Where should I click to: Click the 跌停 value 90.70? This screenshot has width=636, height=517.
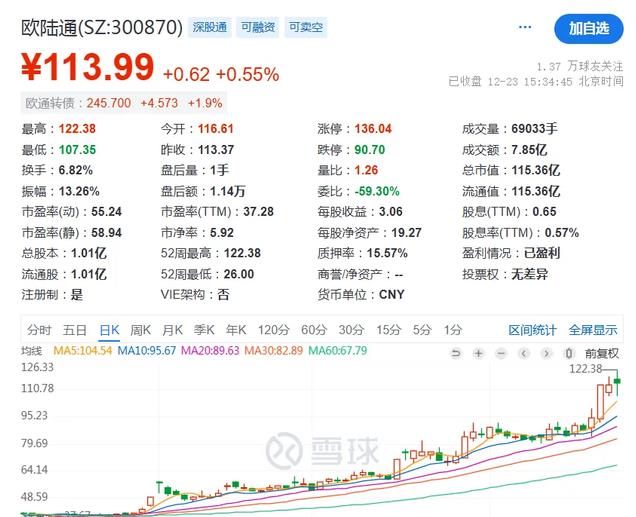(x=370, y=150)
